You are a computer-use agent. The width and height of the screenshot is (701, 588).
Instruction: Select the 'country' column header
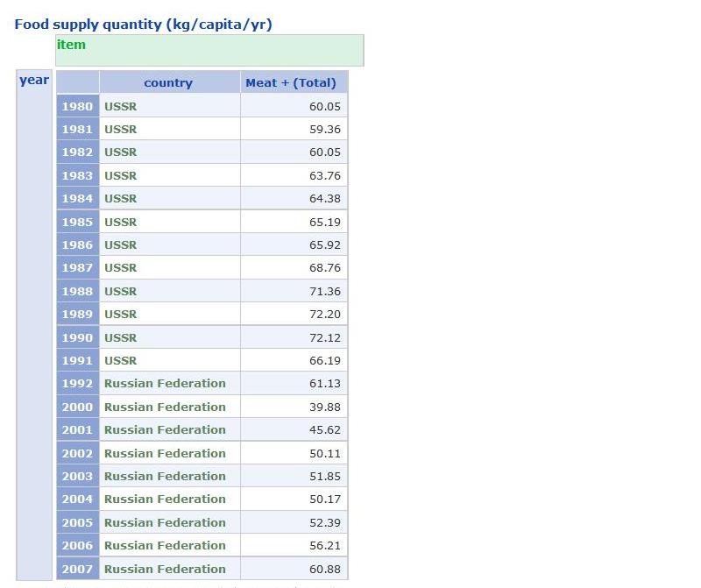[168, 82]
